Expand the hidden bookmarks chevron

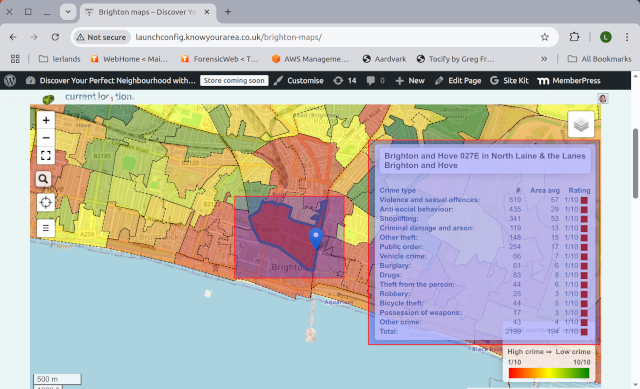[544, 59]
